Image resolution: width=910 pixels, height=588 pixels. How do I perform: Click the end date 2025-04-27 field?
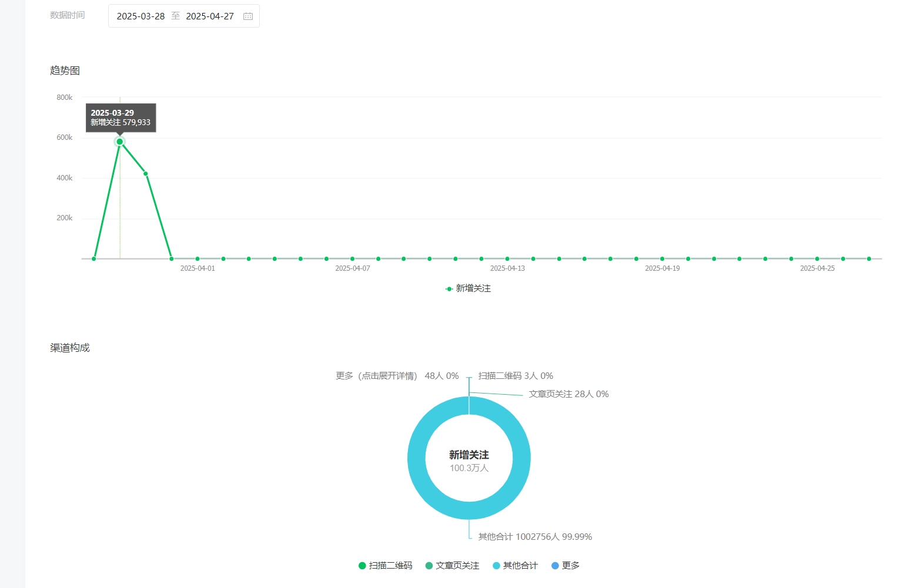210,16
